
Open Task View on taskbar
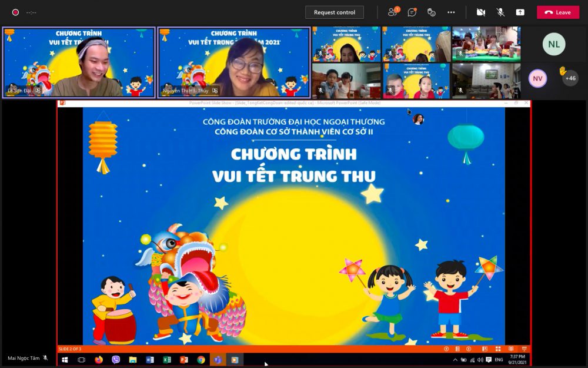pyautogui.click(x=81, y=360)
